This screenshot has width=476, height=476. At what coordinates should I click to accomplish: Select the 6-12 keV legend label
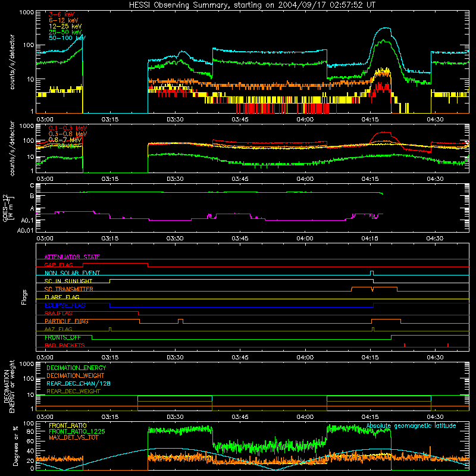(x=64, y=20)
